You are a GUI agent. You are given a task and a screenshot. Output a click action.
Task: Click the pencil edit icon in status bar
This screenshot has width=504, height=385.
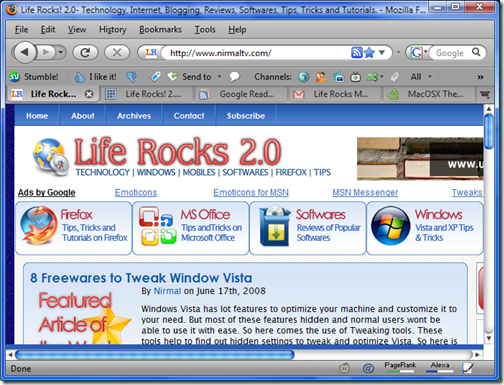click(468, 368)
